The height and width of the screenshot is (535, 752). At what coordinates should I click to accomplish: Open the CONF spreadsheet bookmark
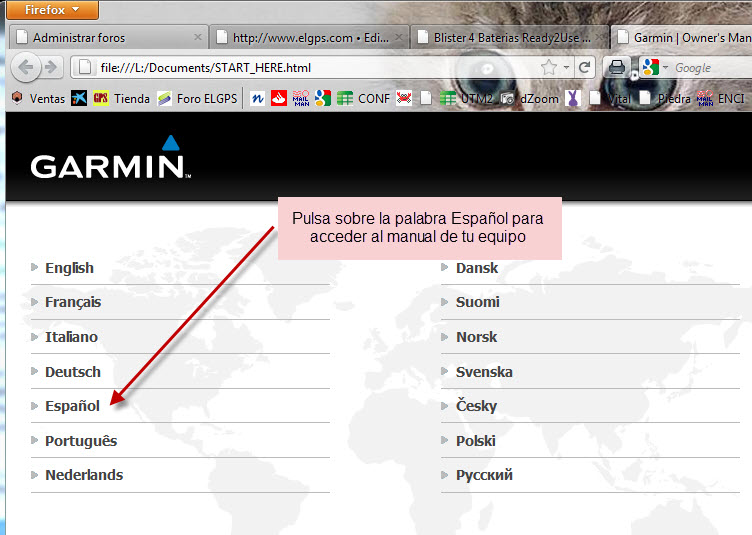[x=364, y=98]
